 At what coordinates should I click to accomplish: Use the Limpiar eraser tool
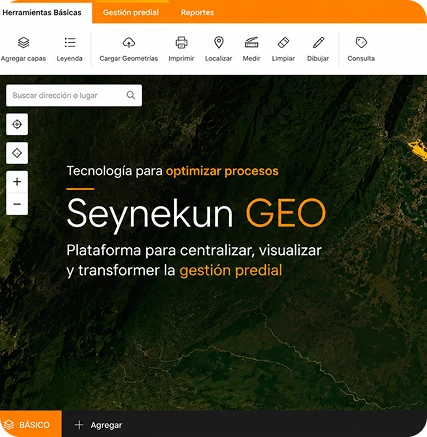click(283, 49)
